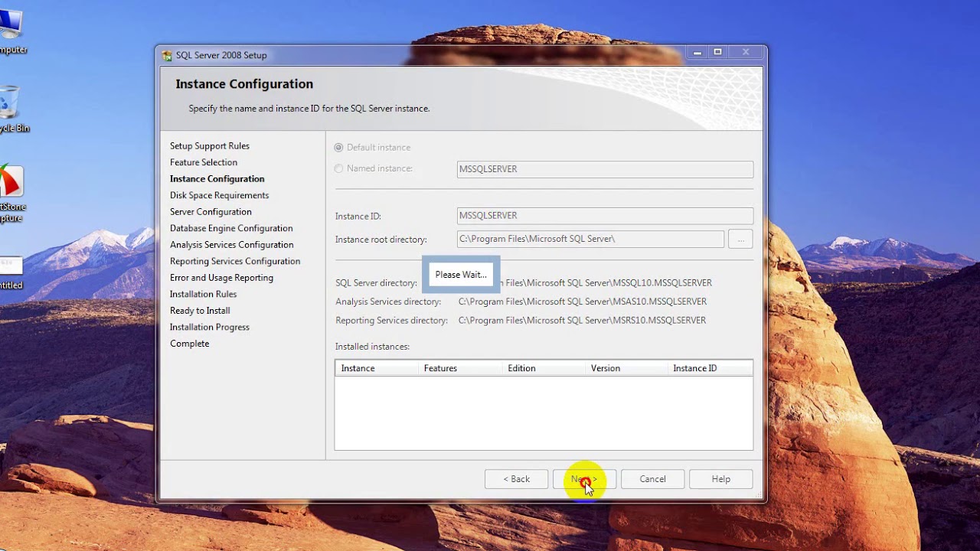Proceed using the Next > button
980x551 pixels.
click(x=584, y=479)
